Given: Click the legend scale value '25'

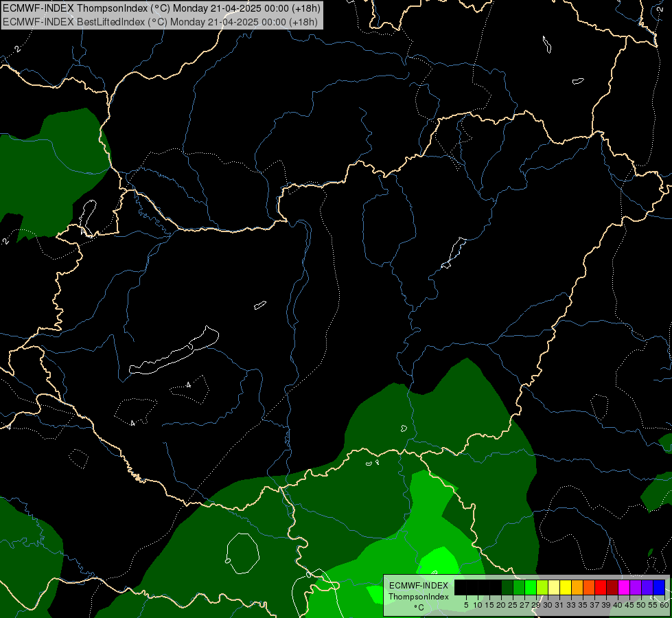Looking at the screenshot, I should pos(513,605).
